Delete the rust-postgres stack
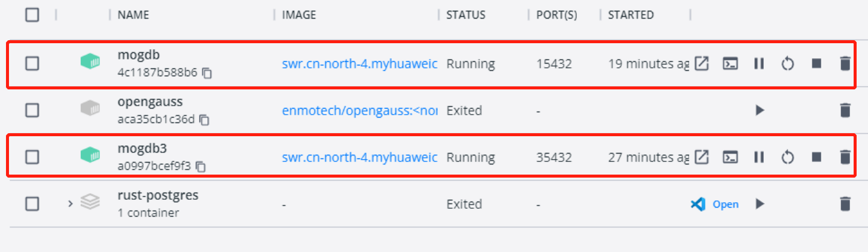Viewport: 868px width, 252px height. click(x=845, y=204)
